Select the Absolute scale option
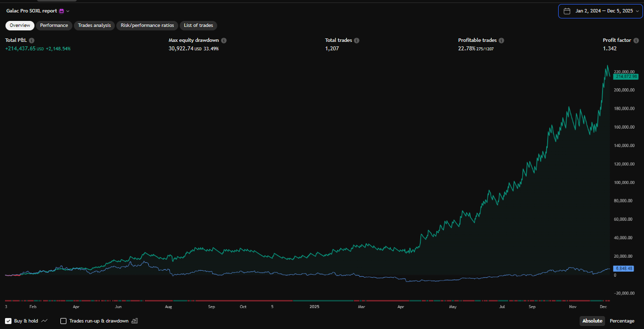The height and width of the screenshot is (329, 644). tap(592, 321)
